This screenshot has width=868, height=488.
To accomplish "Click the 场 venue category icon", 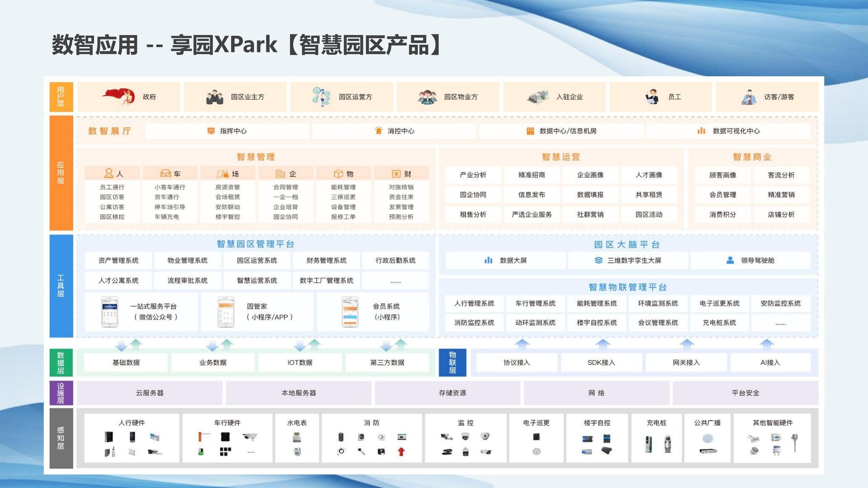I will point(222,174).
